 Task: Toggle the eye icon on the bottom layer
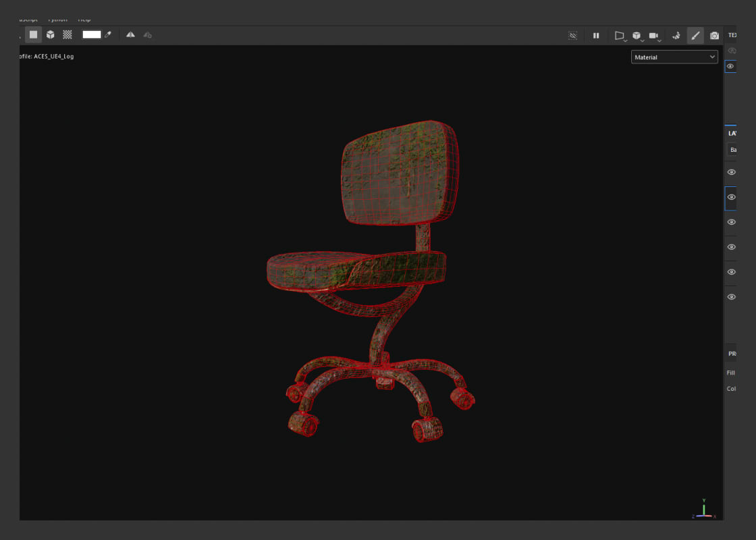coord(731,296)
